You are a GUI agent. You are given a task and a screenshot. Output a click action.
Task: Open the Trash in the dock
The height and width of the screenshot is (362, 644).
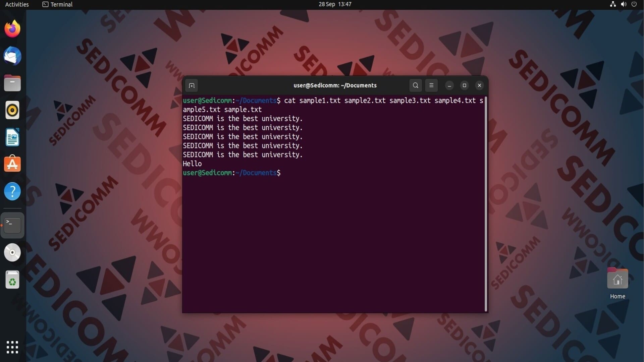pos(12,280)
